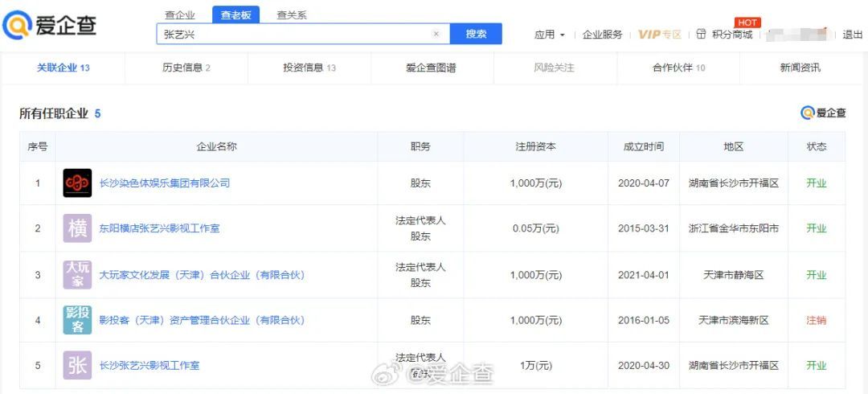The image size is (868, 394).
Task: Click the 退出 logout link
Action: pyautogui.click(x=852, y=35)
